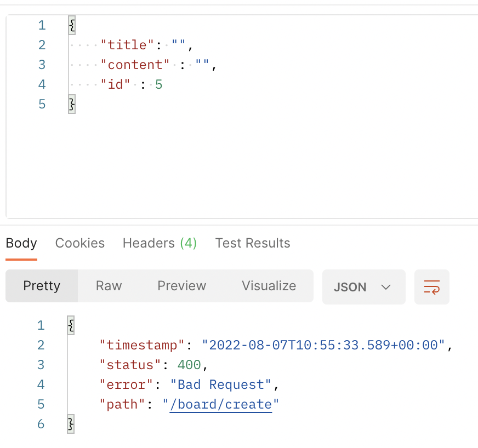Image resolution: width=478 pixels, height=448 pixels.
Task: Follow the /board/create path link
Action: tap(221, 404)
